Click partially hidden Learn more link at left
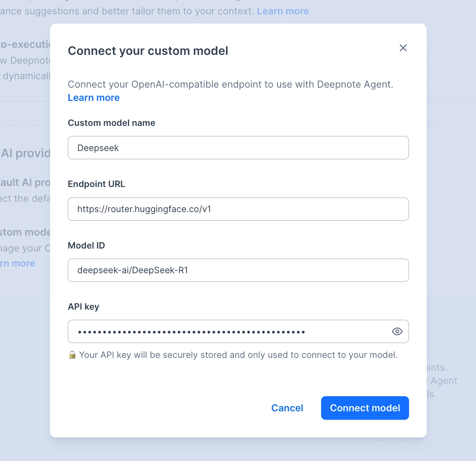This screenshot has width=476, height=461. pos(18,264)
